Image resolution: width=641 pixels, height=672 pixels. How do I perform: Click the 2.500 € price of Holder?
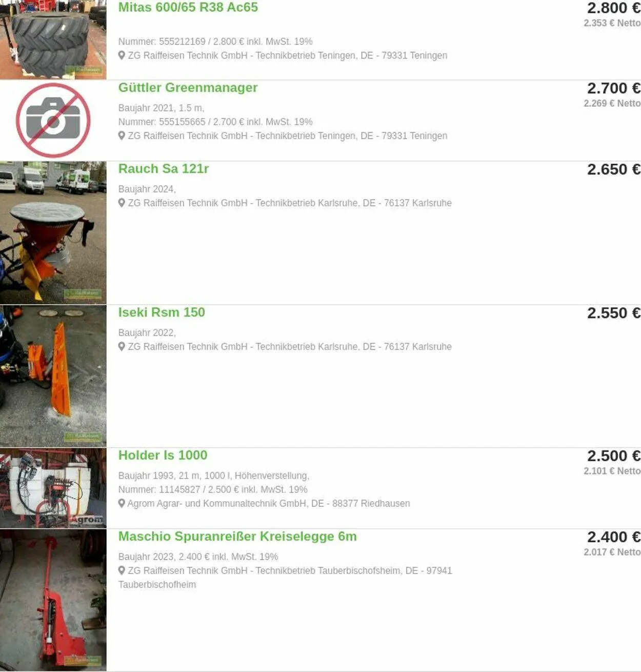[614, 456]
